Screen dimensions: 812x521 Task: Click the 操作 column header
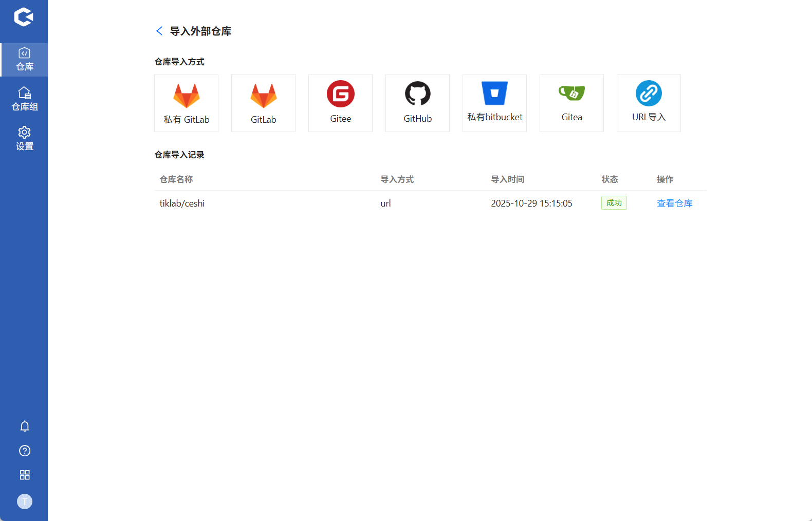665,179
